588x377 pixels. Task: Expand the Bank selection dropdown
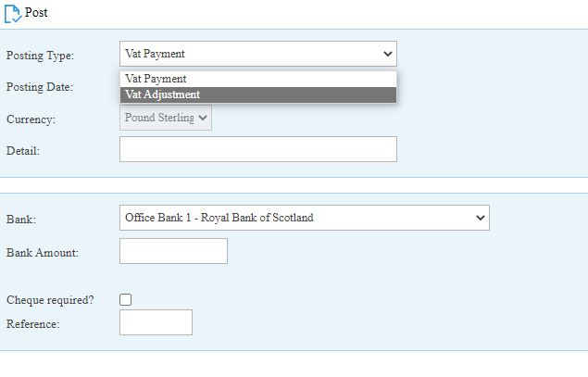[304, 218]
